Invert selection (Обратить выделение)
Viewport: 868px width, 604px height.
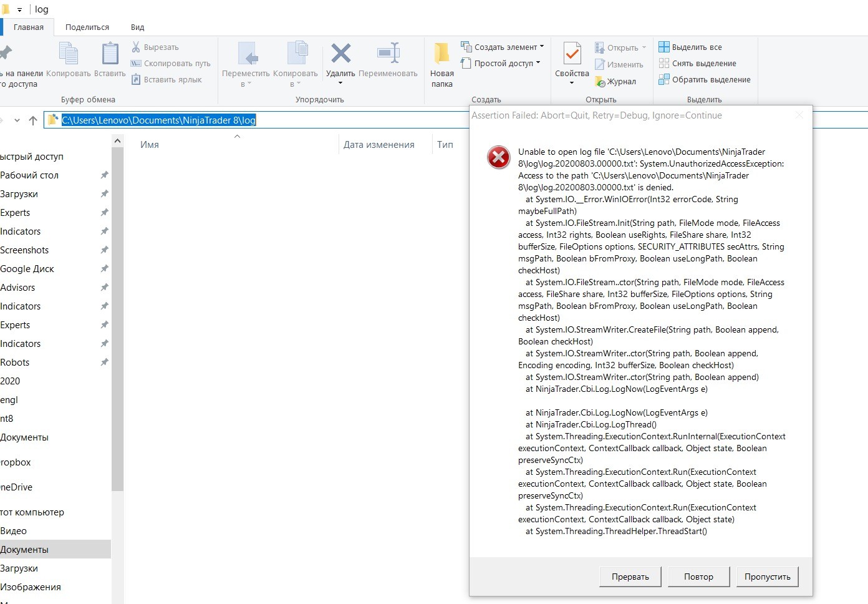[705, 79]
